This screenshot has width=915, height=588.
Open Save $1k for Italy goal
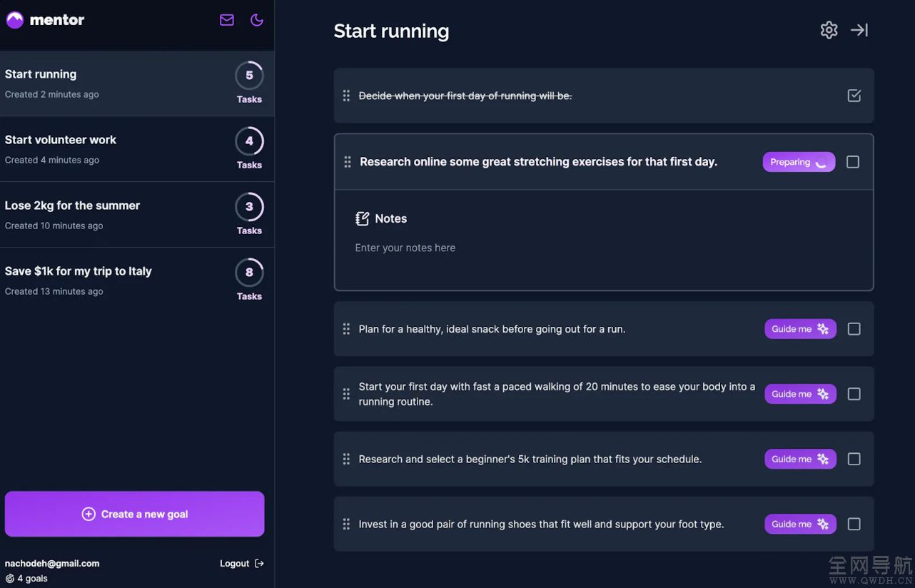(x=137, y=280)
